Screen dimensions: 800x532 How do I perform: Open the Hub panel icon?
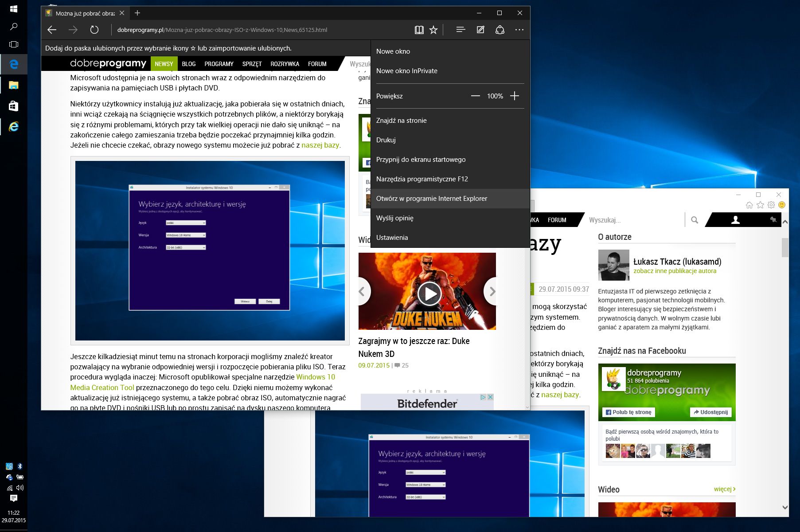pyautogui.click(x=460, y=30)
